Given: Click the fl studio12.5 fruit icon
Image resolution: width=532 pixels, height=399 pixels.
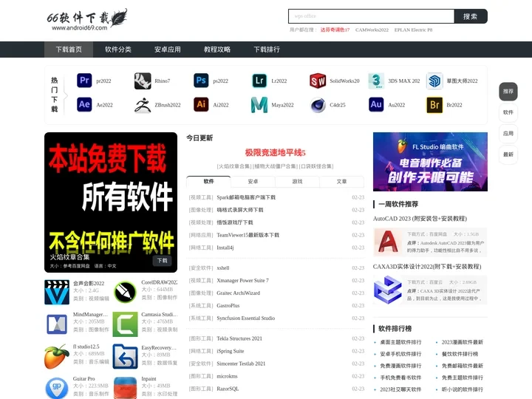Looking at the screenshot, I should coord(57,357).
